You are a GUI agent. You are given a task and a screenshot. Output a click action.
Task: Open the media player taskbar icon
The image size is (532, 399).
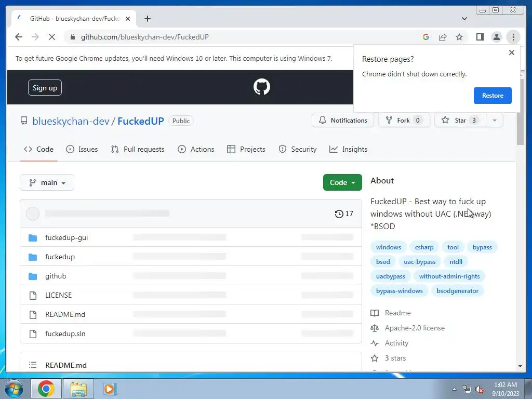coord(109,389)
